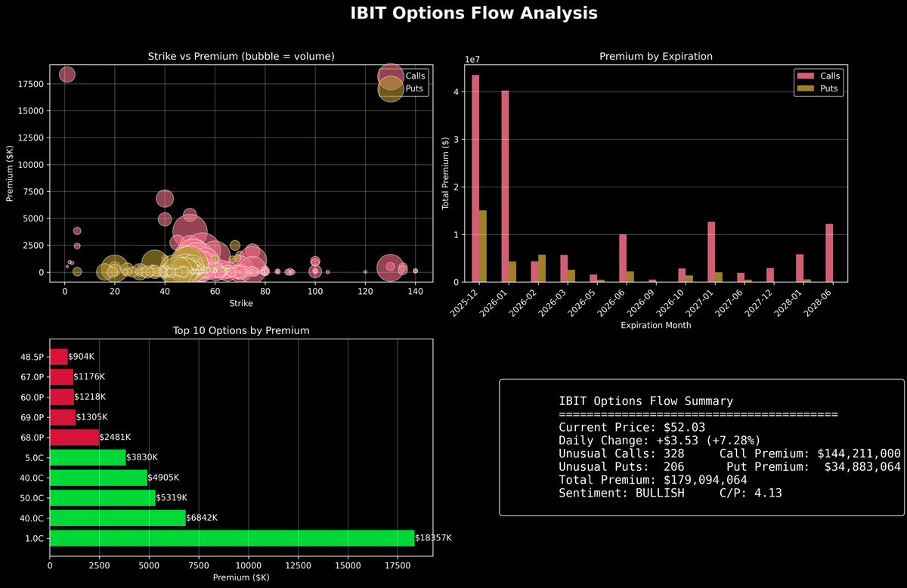Select the large pink bubble at strike 130
Image resolution: width=907 pixels, height=588 pixels.
(390, 266)
